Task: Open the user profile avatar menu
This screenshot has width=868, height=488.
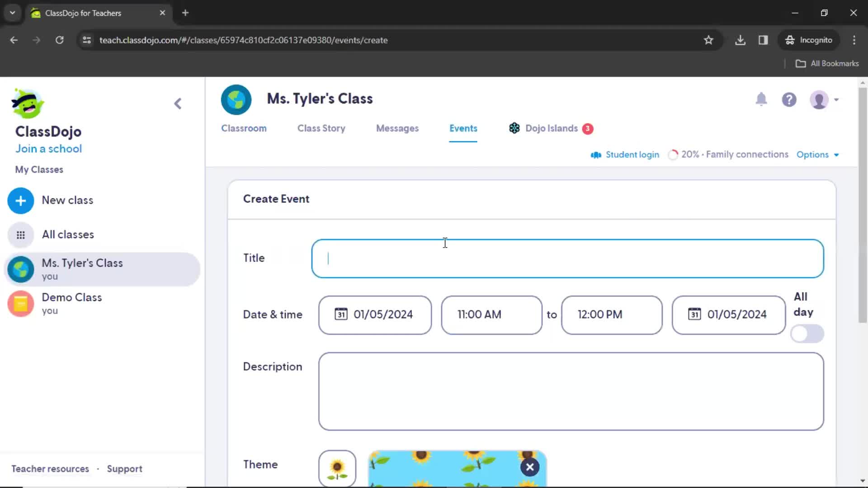Action: pyautogui.click(x=824, y=99)
